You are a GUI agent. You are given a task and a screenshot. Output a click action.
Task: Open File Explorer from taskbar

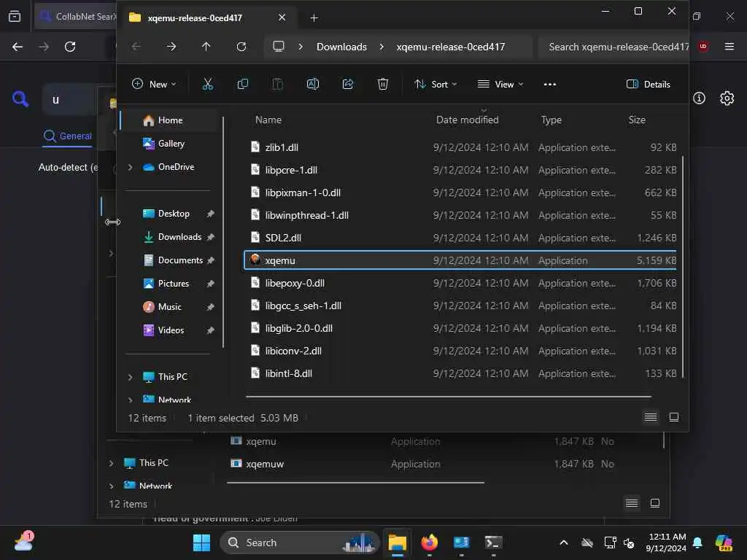pos(397,542)
